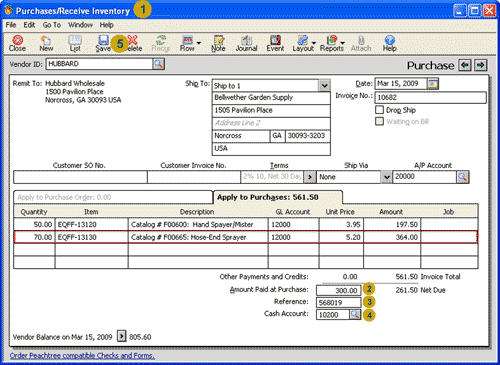500x365 pixels.
Task: Click quantity cell 50.00
Action: (x=34, y=224)
